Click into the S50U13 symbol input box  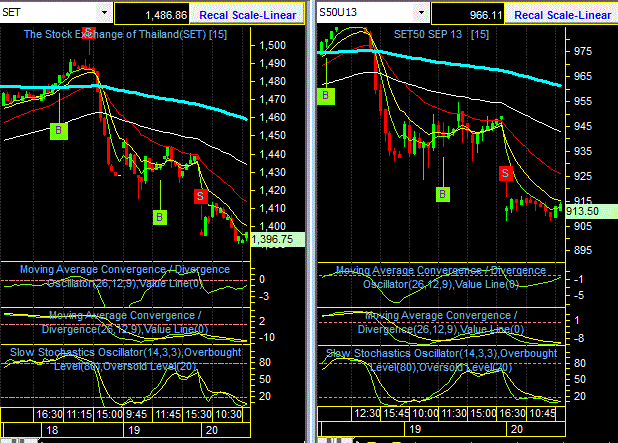pos(366,13)
